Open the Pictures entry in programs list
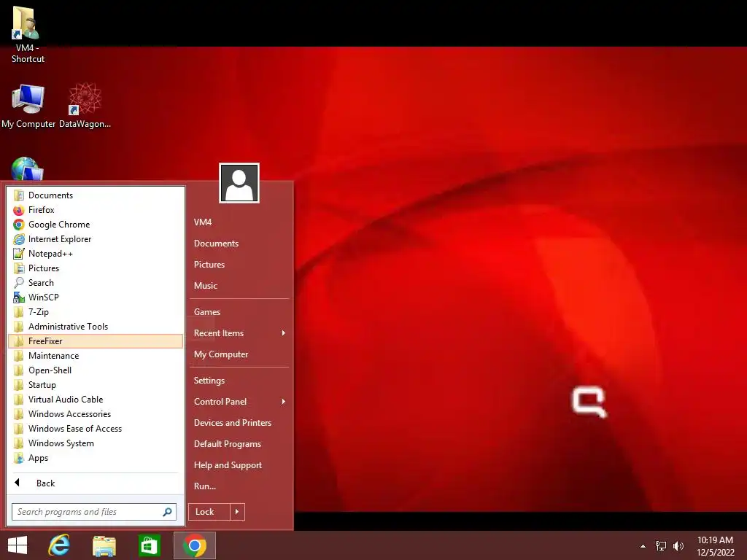The width and height of the screenshot is (747, 560). [96, 268]
